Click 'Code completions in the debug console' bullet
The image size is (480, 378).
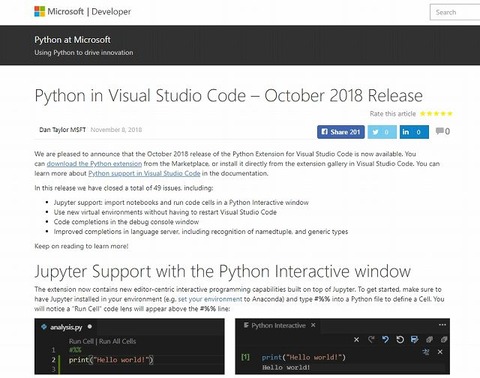pyautogui.click(x=126, y=222)
